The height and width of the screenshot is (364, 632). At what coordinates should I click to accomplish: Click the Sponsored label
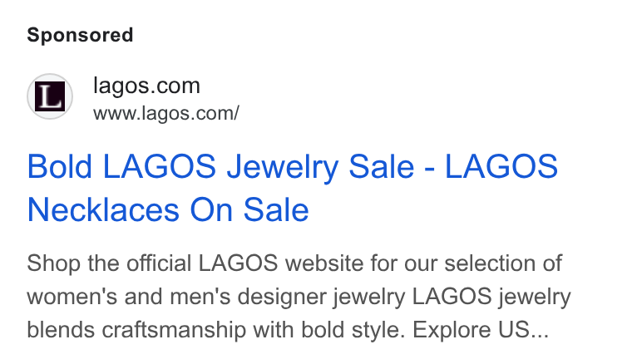coord(80,35)
